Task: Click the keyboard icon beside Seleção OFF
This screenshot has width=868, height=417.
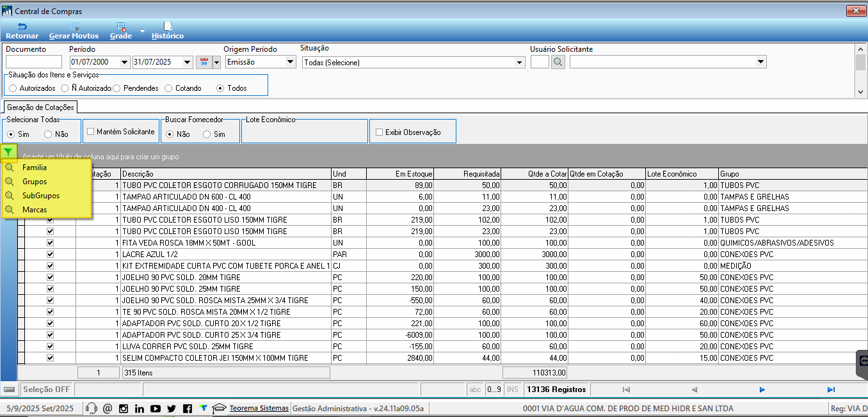Action: point(9,389)
